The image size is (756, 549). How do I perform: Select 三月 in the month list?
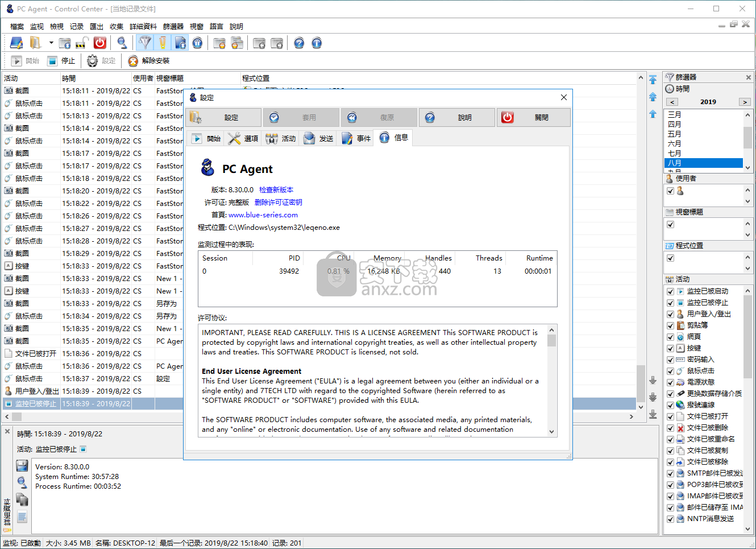click(704, 115)
